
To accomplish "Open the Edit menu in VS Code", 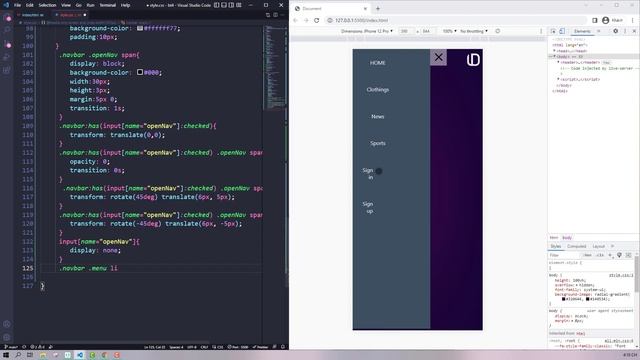I will (30, 5).
